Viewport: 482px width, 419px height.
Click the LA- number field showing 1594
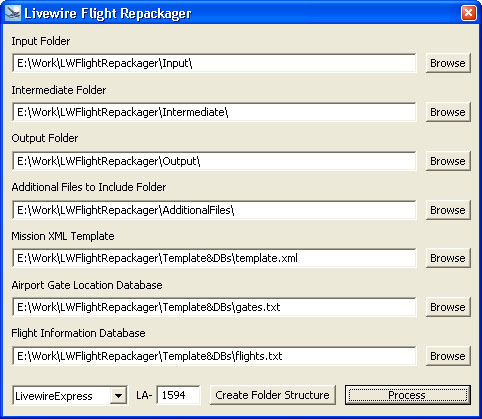[x=179, y=395]
